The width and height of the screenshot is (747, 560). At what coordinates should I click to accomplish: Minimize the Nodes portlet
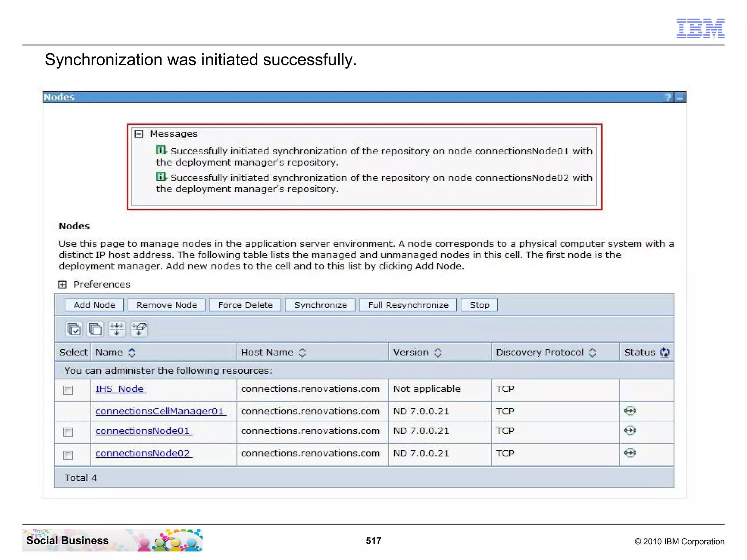pos(680,97)
